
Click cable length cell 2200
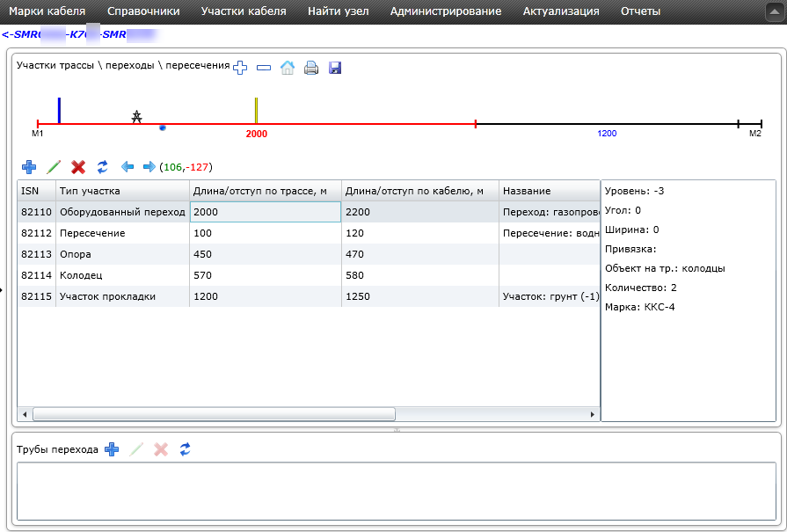click(420, 212)
